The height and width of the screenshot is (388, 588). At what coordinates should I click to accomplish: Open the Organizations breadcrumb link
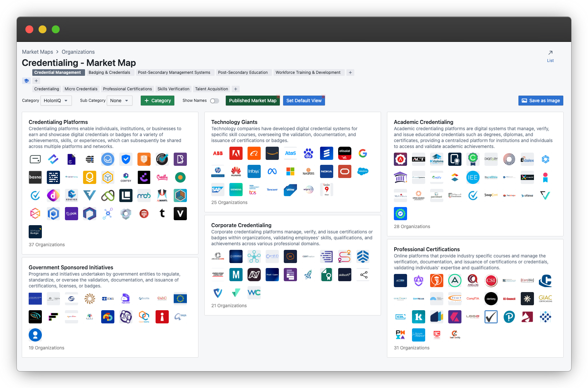78,52
